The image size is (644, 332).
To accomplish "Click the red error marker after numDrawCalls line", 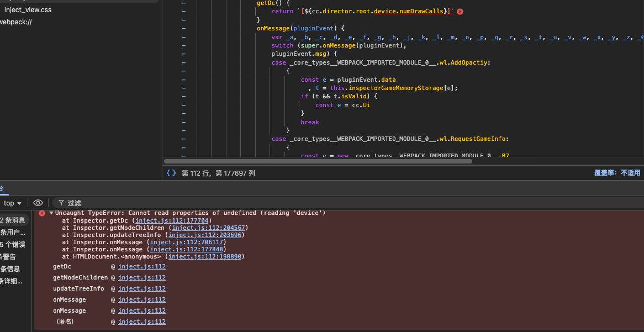I will pos(460,12).
